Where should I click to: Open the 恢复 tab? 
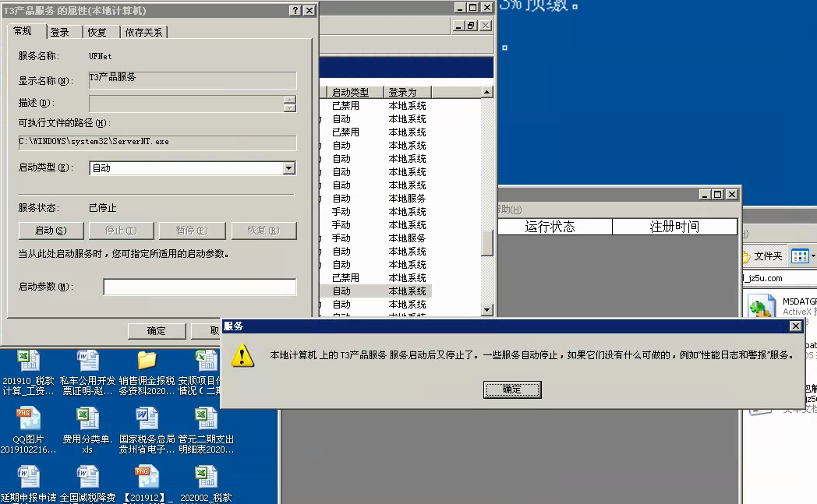tap(97, 32)
